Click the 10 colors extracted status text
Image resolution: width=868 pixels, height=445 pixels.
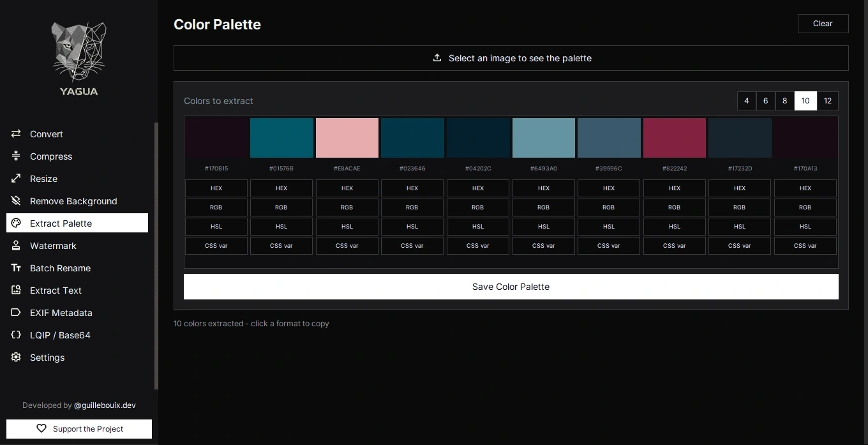[x=251, y=324]
